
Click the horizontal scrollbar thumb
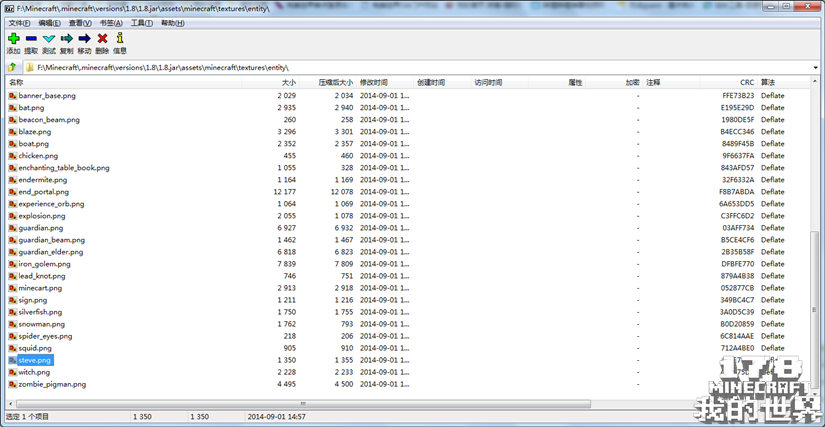pos(303,404)
